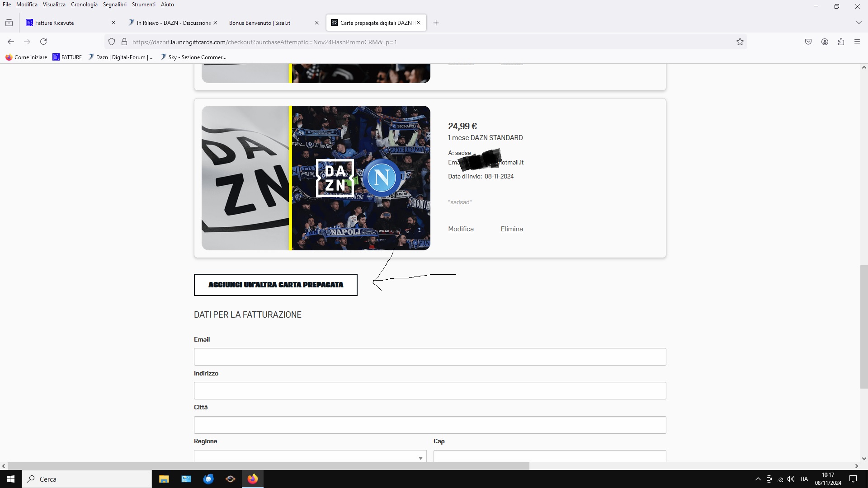Viewport: 868px width, 488px height.
Task: Open the Firefox account icon
Action: (825, 42)
